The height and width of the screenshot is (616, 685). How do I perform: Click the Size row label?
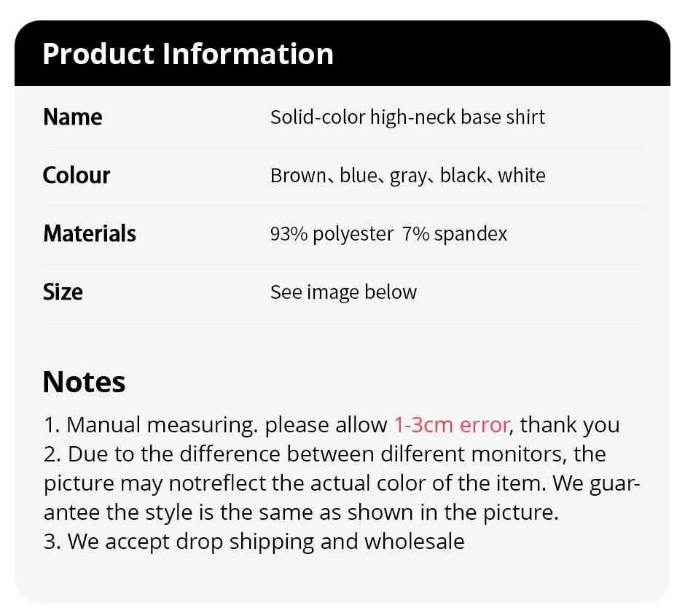click(63, 292)
